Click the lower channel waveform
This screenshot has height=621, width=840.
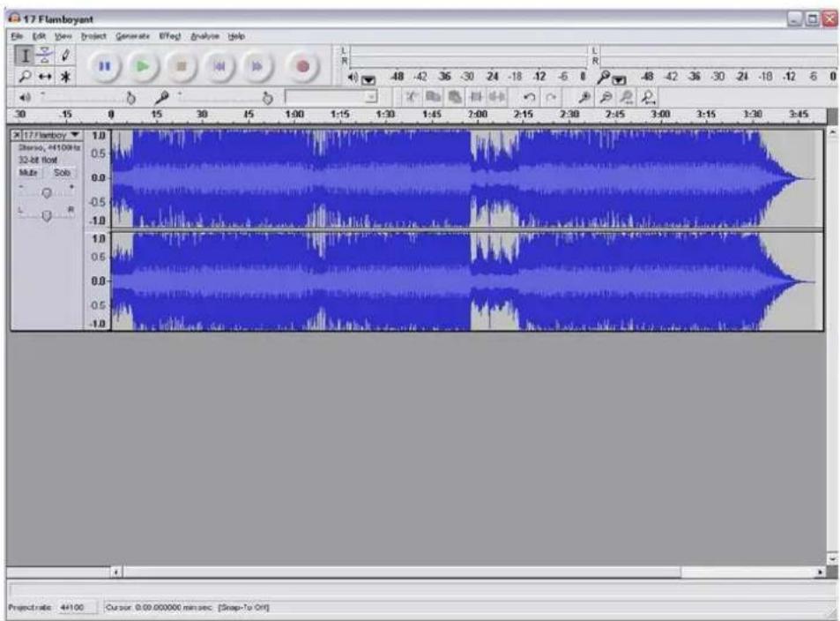pos(466,281)
